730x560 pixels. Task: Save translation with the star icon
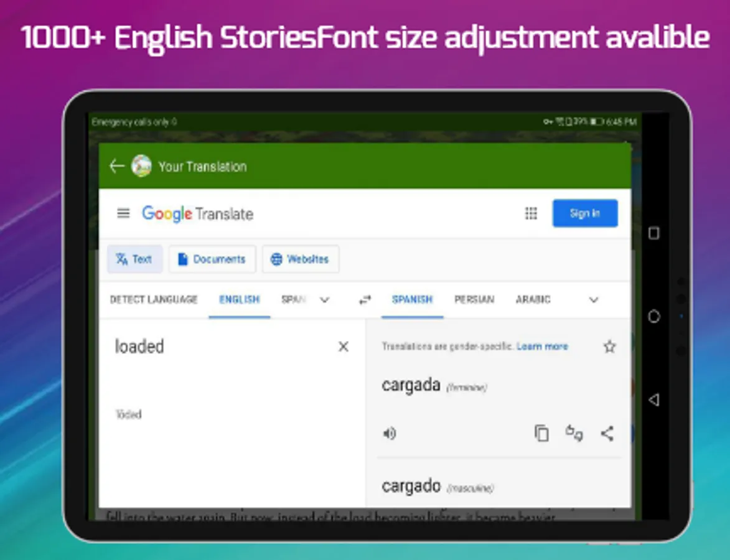click(609, 347)
